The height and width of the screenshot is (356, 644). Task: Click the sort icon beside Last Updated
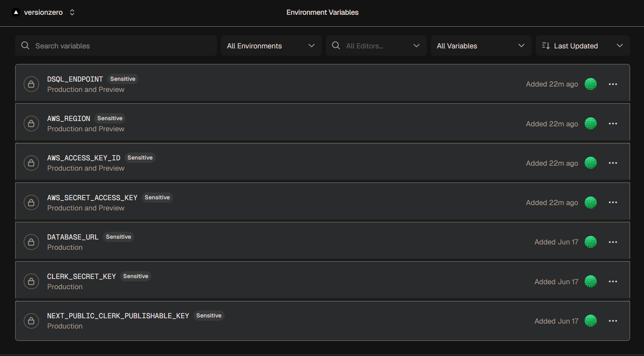(546, 46)
